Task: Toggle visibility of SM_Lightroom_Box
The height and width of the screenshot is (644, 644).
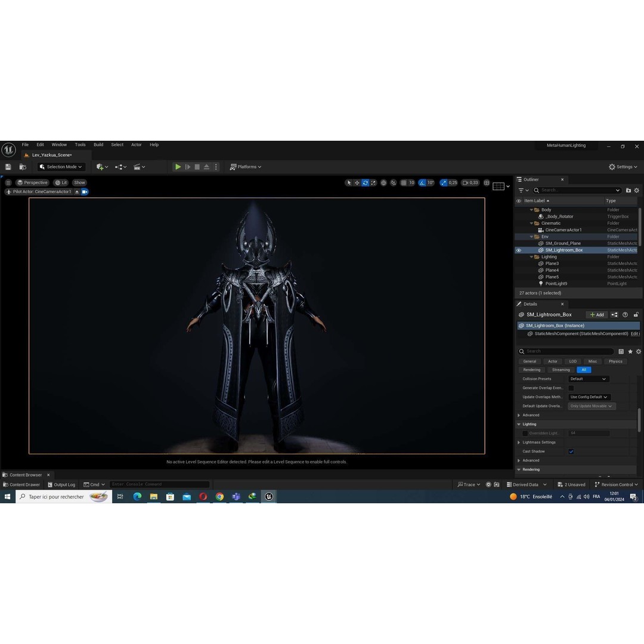Action: pos(519,250)
